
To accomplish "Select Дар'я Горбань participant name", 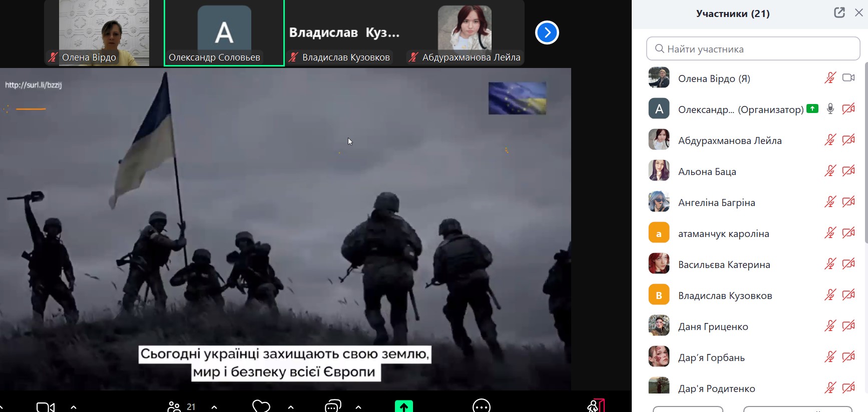I will coord(711,357).
